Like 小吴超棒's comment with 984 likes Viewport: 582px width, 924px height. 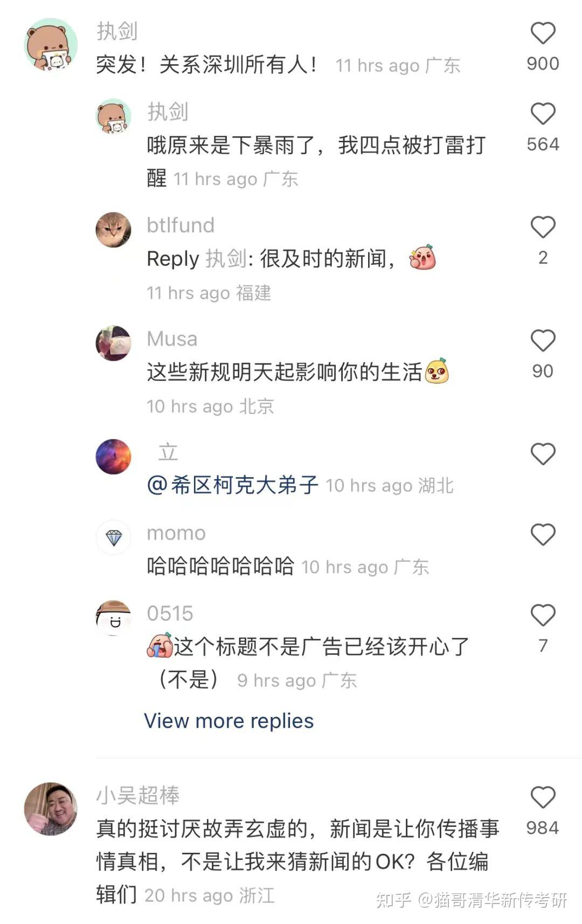click(x=543, y=797)
